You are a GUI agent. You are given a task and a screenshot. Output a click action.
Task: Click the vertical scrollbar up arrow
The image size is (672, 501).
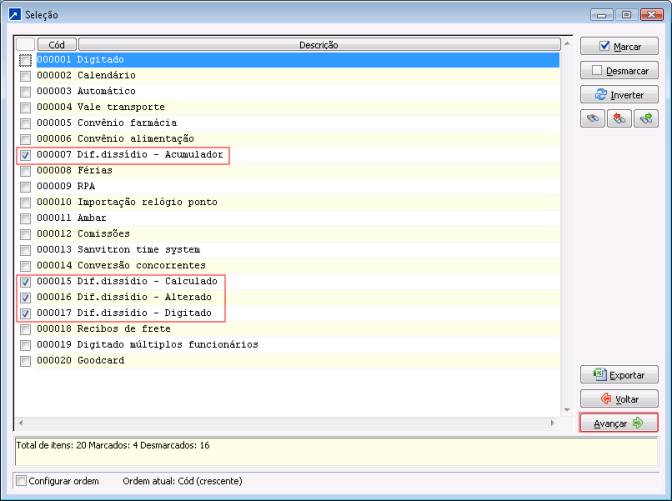pyautogui.click(x=567, y=44)
